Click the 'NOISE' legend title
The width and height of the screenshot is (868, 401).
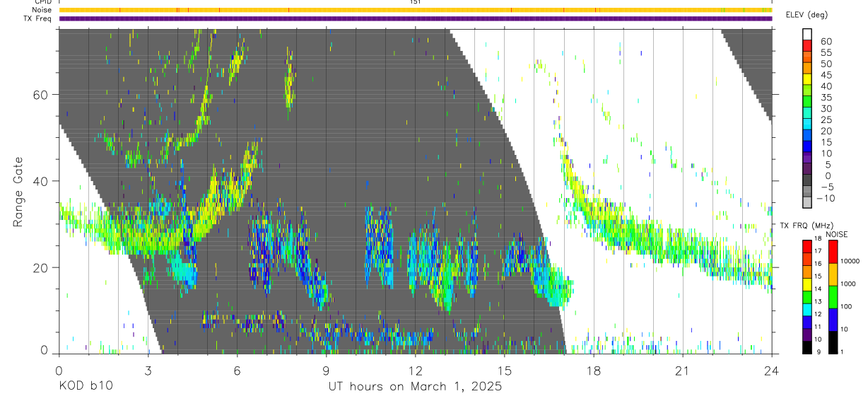pyautogui.click(x=836, y=234)
